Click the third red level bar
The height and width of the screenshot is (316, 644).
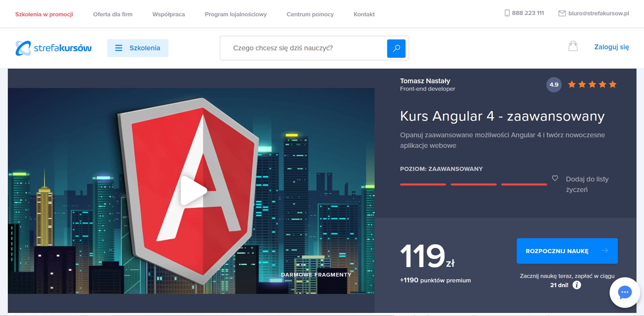tap(524, 184)
